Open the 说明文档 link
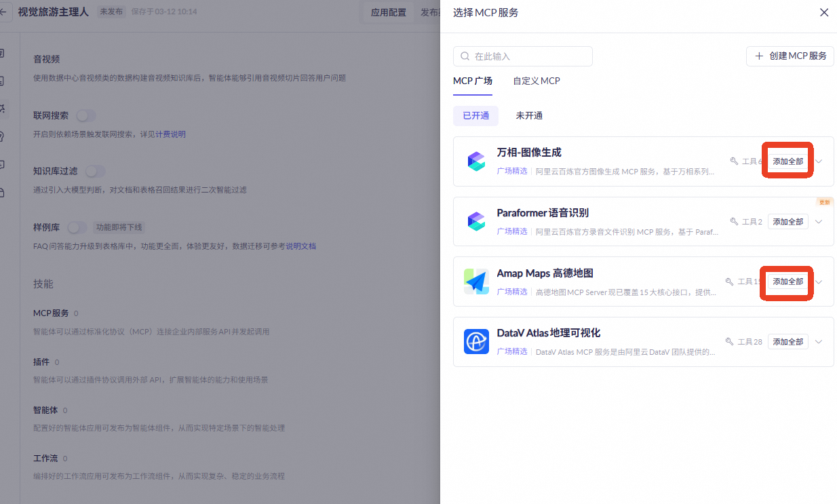 tap(300, 246)
